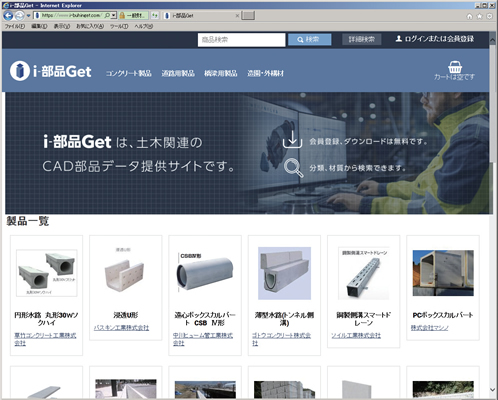This screenshot has height=400, width=498.
Task: Click the 商品検索 search input field
Action: click(x=241, y=40)
